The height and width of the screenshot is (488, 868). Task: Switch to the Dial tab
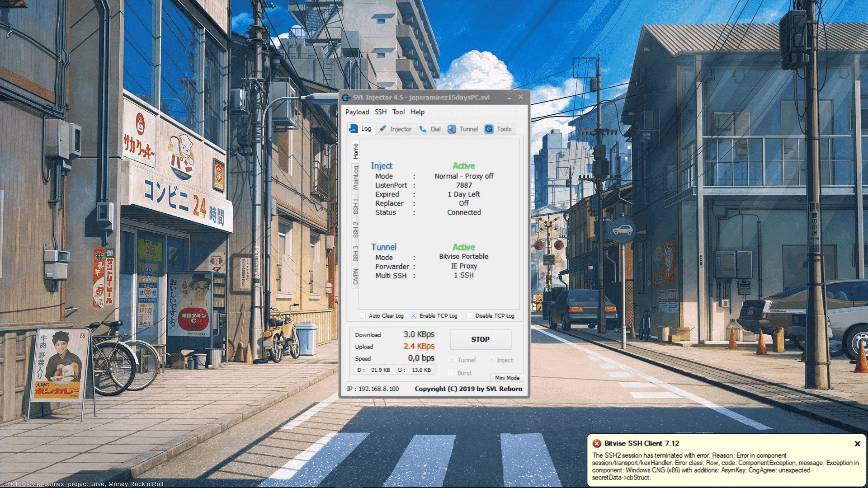(430, 129)
